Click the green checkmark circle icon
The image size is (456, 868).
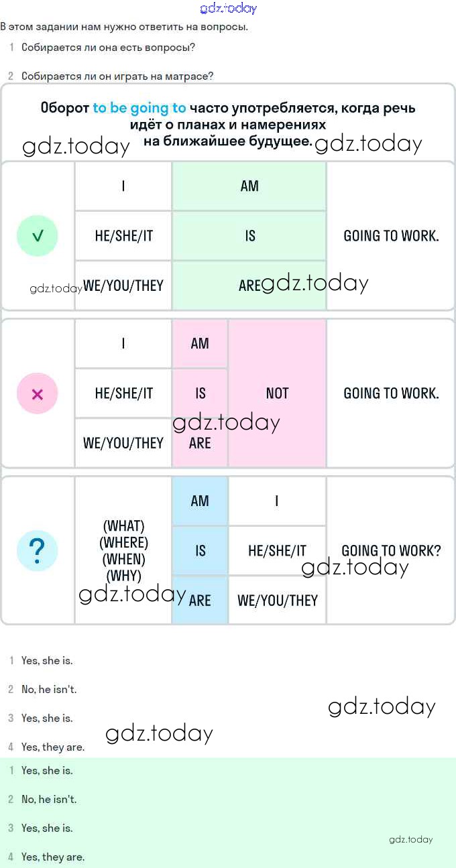[38, 236]
